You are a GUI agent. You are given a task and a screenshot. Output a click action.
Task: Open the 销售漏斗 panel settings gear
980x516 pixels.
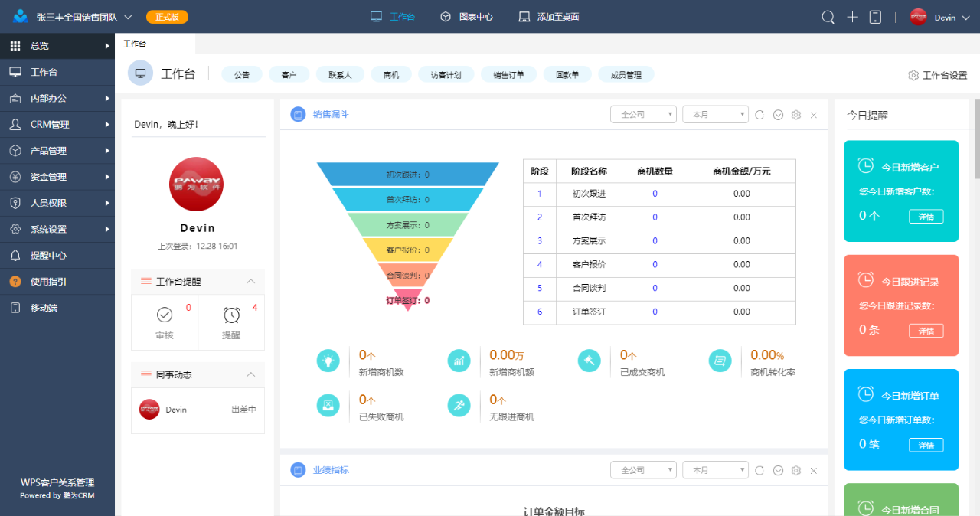(x=795, y=115)
